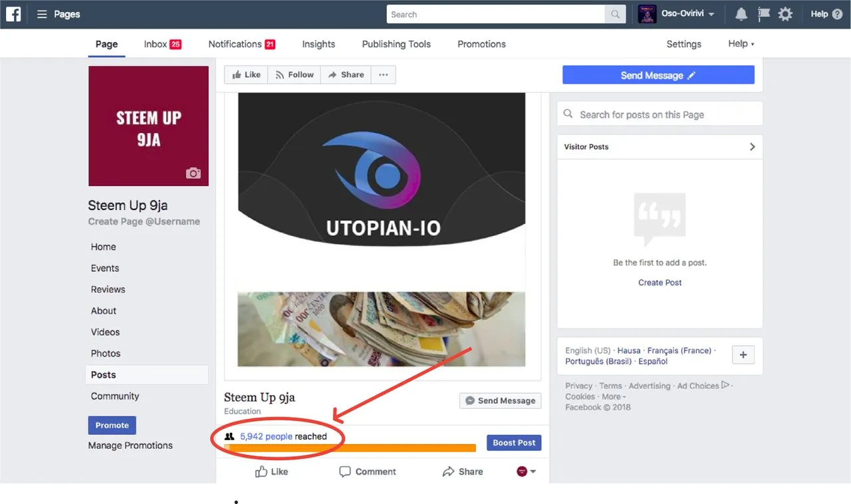
Task: Select the Posts sidebar item
Action: point(147,374)
